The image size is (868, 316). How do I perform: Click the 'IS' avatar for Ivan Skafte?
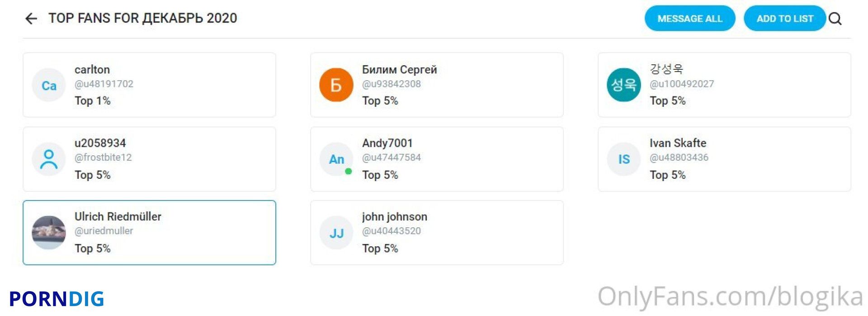pyautogui.click(x=624, y=159)
